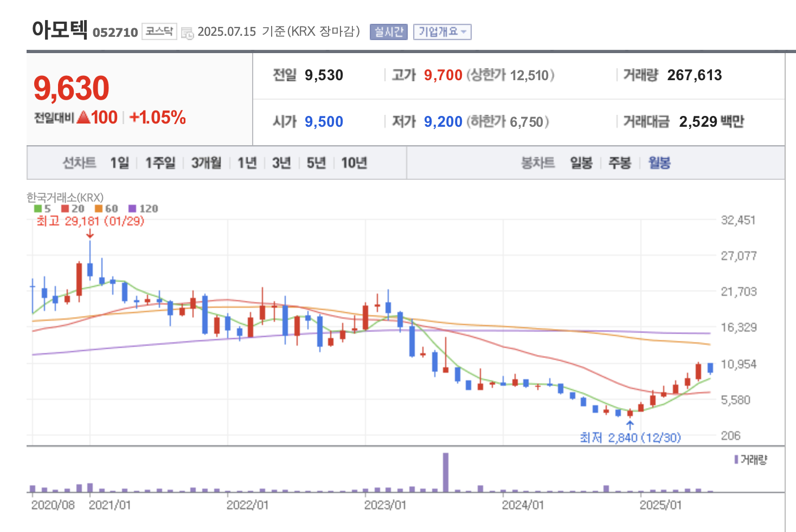Viewport: 796px width, 532px height.
Task: Click the stock code 052710
Action: pyautogui.click(x=115, y=33)
